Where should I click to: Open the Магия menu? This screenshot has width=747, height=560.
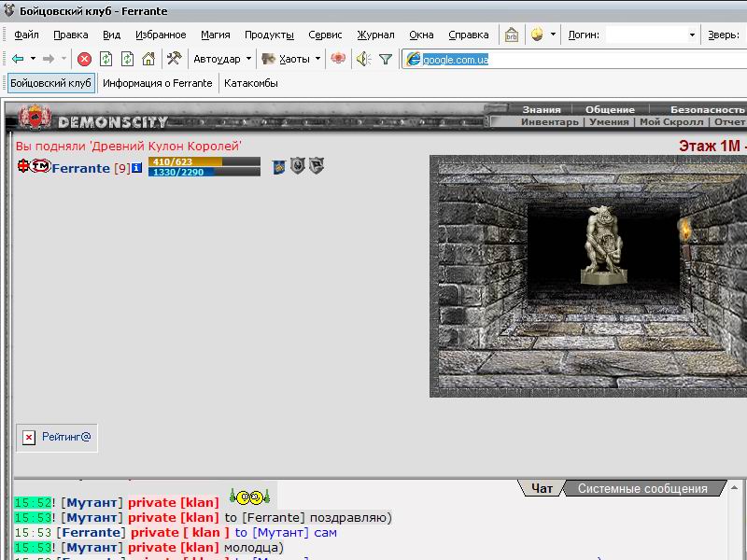click(216, 35)
